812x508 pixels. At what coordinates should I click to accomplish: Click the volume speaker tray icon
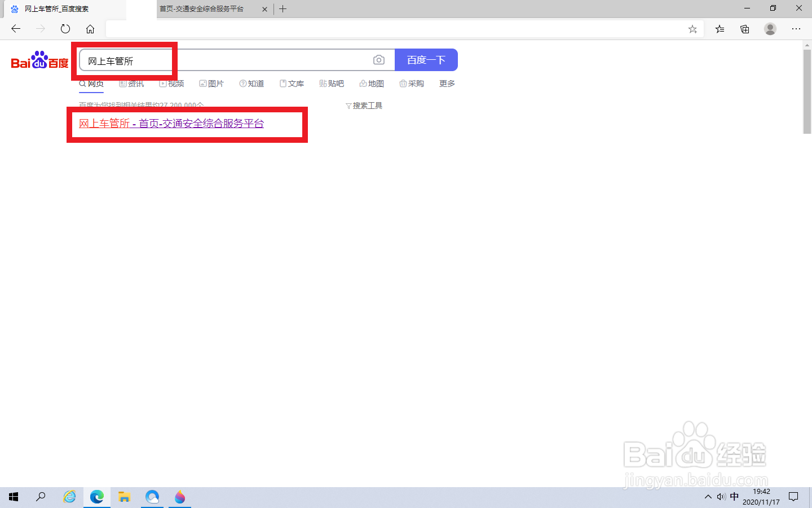coord(721,497)
